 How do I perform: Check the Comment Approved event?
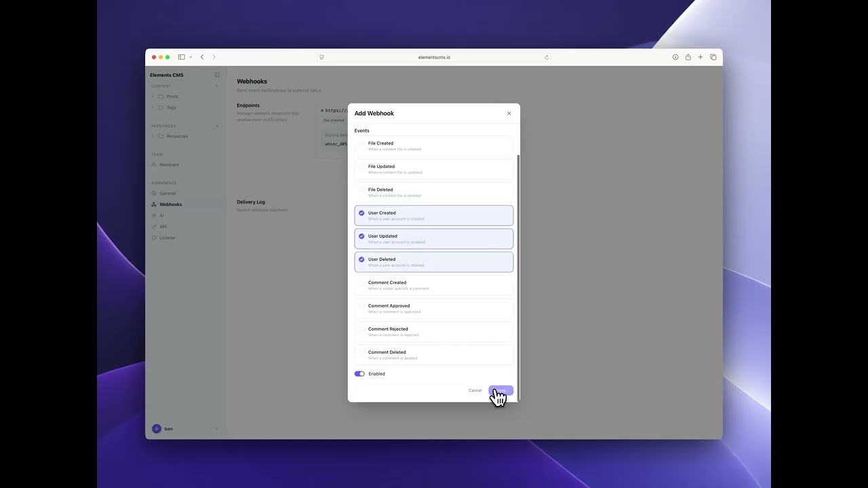tap(434, 308)
